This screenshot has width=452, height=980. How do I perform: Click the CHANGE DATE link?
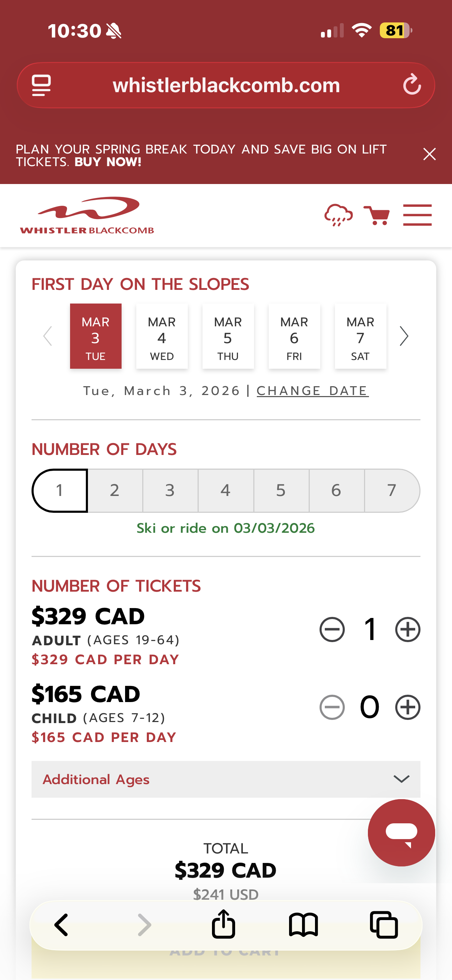pos(312,391)
